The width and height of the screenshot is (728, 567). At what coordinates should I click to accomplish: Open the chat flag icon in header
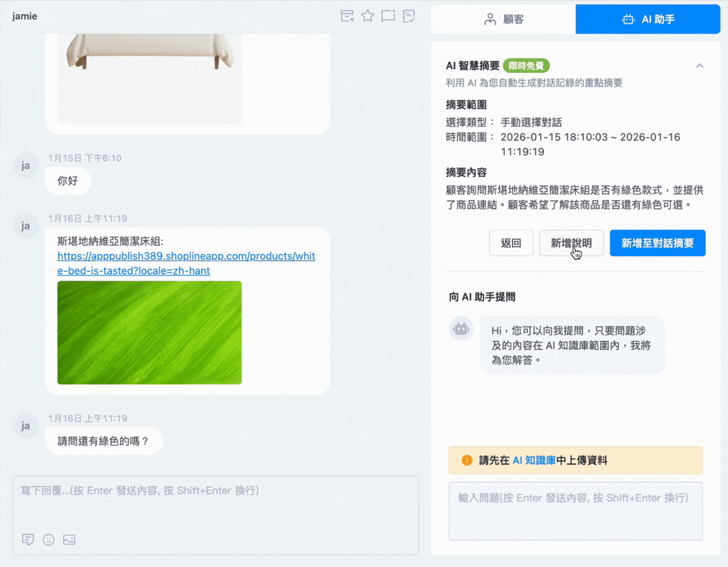388,16
